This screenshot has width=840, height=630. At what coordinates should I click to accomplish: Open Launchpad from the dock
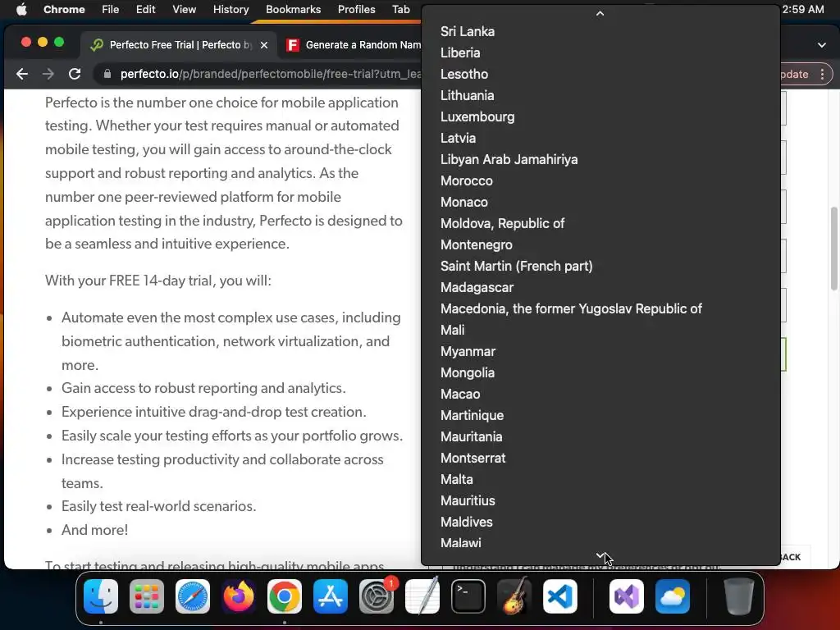[x=147, y=596]
